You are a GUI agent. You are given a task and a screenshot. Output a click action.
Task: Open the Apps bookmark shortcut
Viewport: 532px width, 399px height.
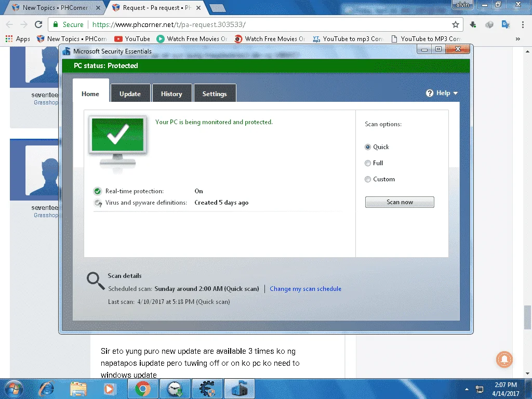[x=18, y=38]
